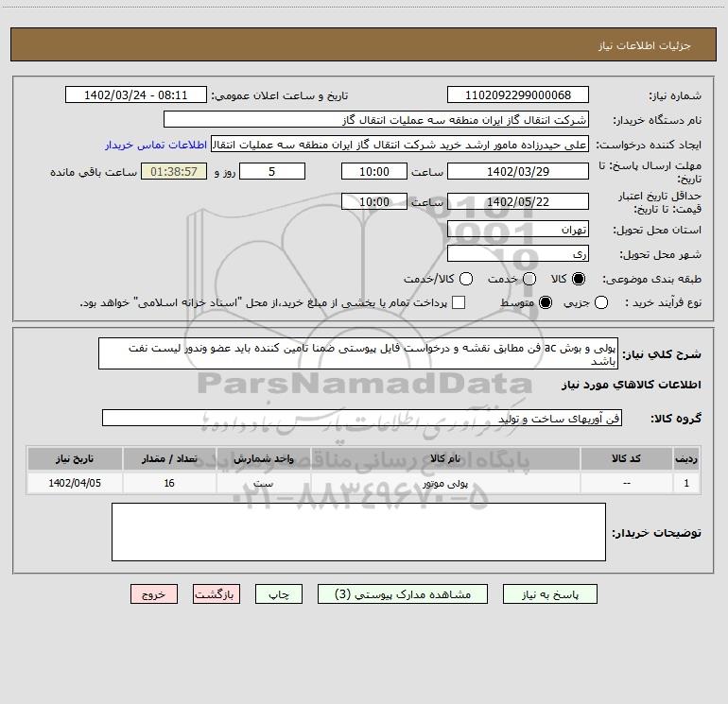Click the واحد شمارش column header
728x704 pixels.
(x=263, y=458)
